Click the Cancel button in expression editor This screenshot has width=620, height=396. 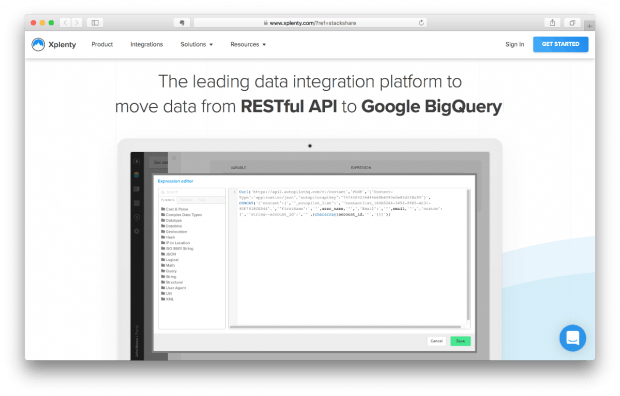(x=437, y=341)
